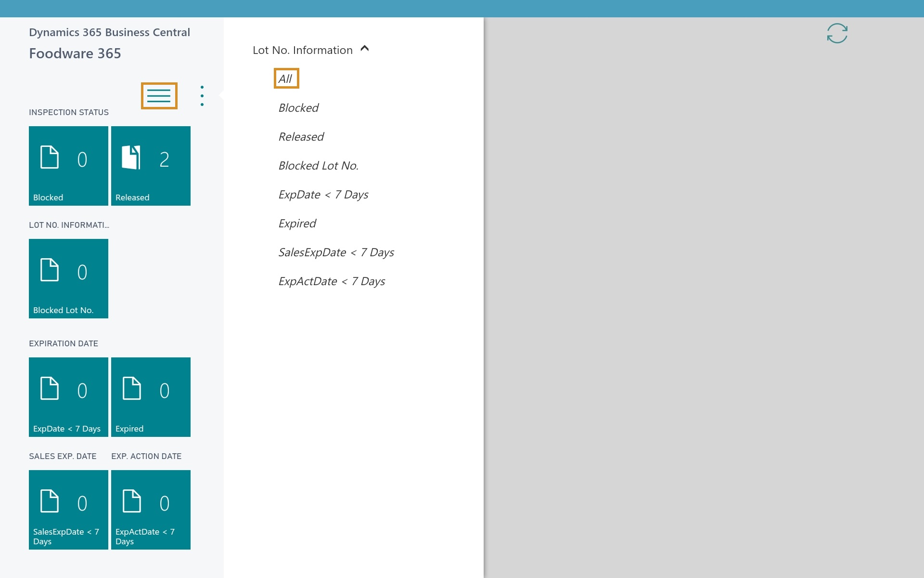
Task: Select the Expired menu entry
Action: tap(297, 223)
